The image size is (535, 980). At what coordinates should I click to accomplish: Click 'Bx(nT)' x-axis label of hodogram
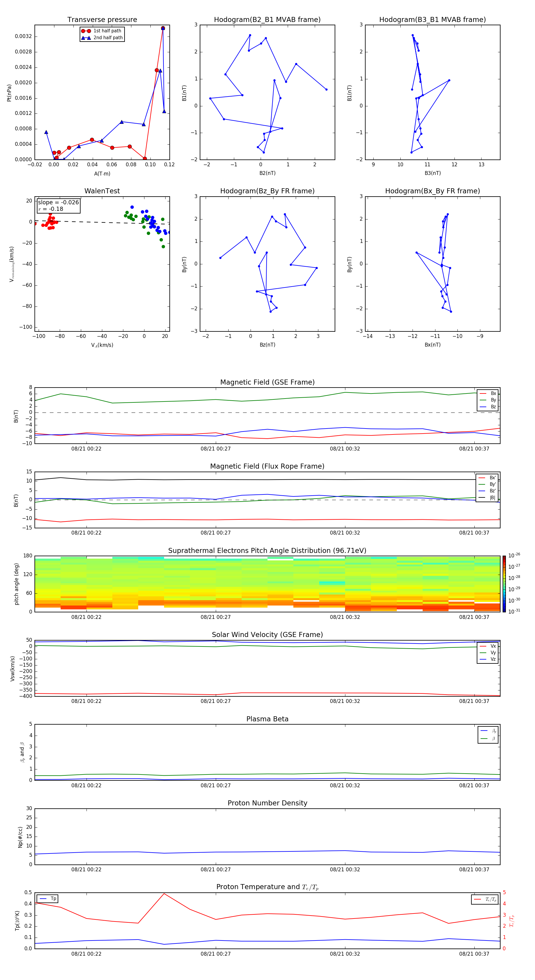432,345
